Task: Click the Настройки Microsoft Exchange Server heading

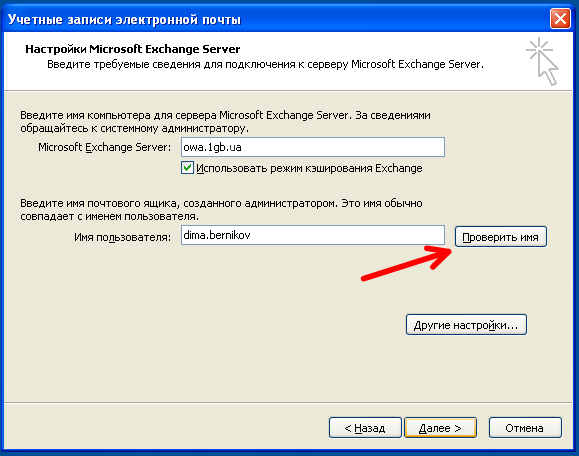Action: [133, 49]
